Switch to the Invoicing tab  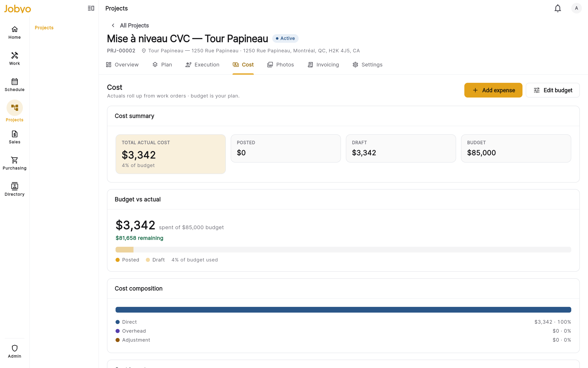click(323, 64)
